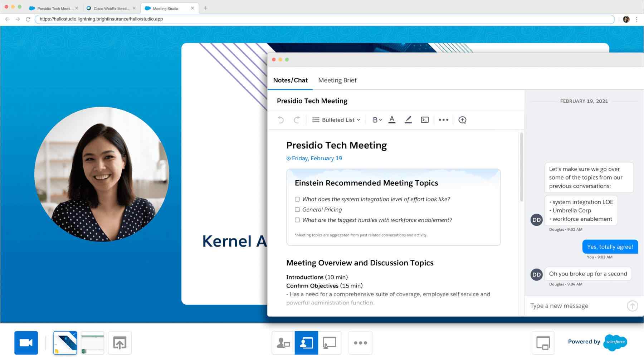Click the Meeting Overview and Discussion Topics heading
Image resolution: width=644 pixels, height=362 pixels.
tap(360, 263)
